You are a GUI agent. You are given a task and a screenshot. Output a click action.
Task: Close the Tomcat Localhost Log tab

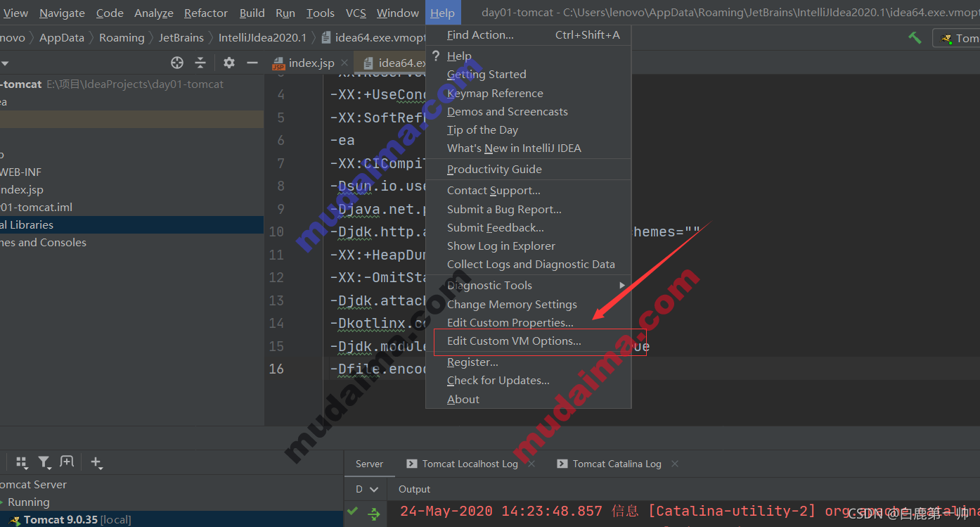[x=531, y=464]
